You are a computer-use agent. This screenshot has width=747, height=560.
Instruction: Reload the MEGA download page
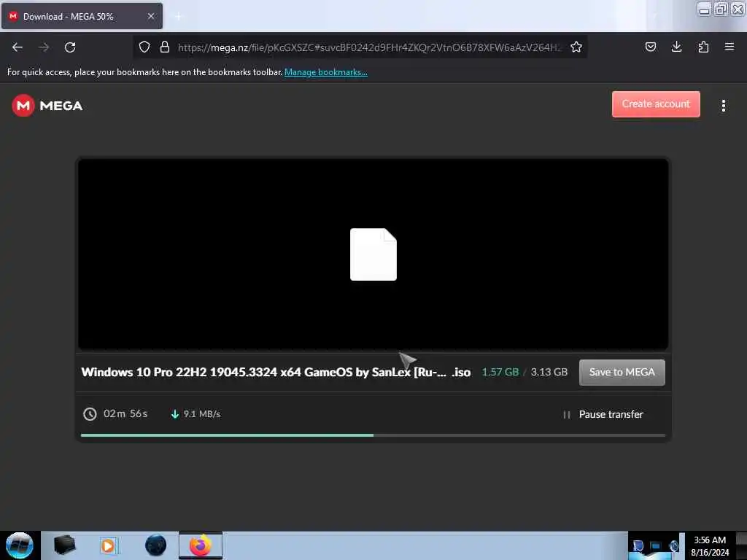[70, 47]
